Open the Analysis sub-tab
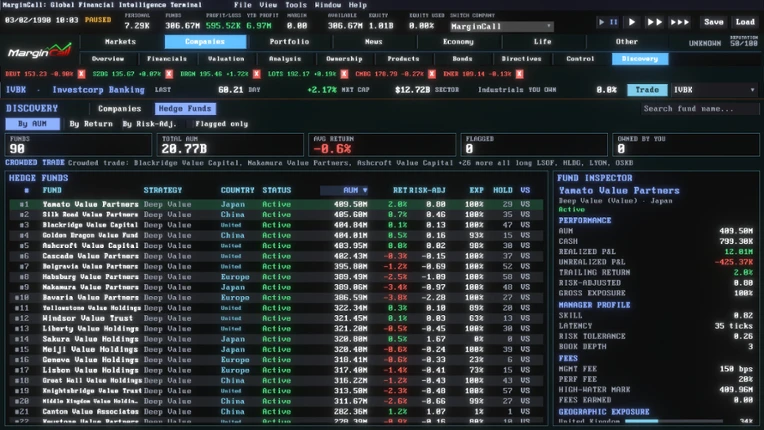 [x=285, y=59]
